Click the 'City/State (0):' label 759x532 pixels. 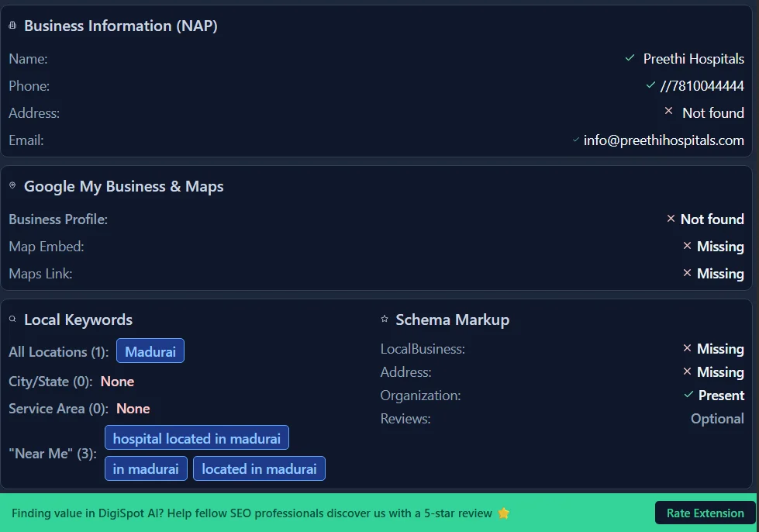pos(50,382)
